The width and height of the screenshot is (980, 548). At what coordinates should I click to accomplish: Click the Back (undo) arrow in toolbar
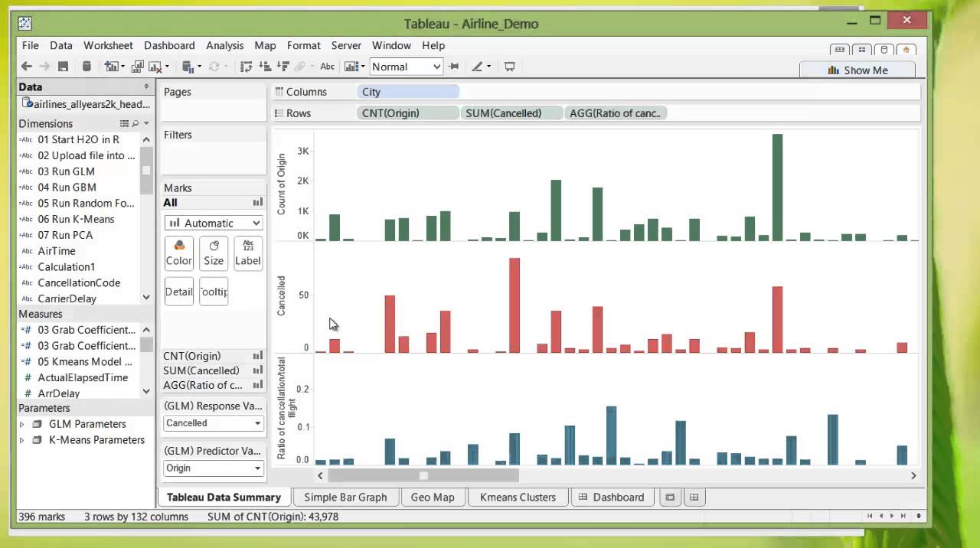27,67
